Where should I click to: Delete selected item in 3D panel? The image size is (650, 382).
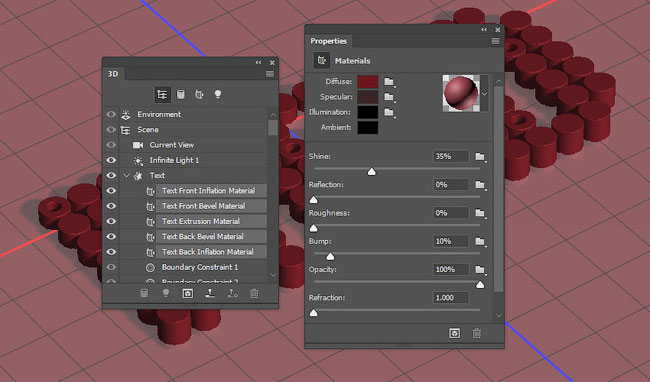254,293
